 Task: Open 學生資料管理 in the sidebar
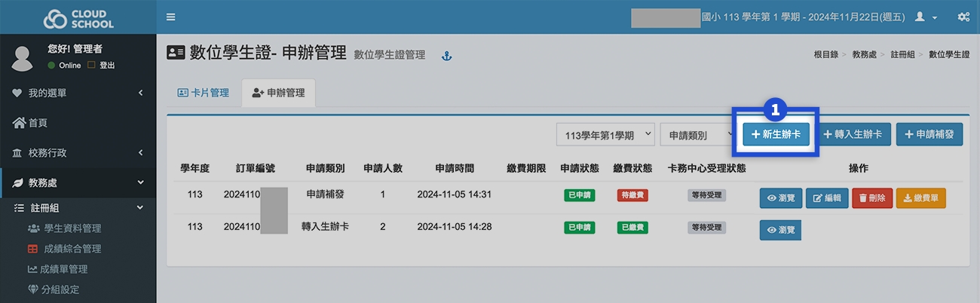click(70, 228)
